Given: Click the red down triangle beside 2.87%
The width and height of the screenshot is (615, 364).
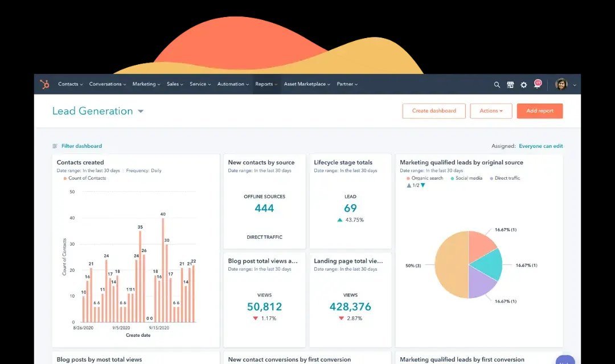Looking at the screenshot, I should (x=341, y=318).
